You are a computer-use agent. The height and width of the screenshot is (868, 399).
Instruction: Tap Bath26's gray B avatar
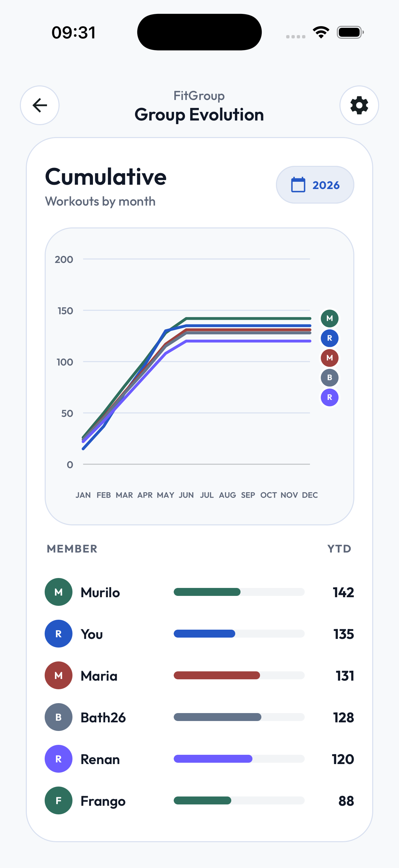pyautogui.click(x=59, y=717)
